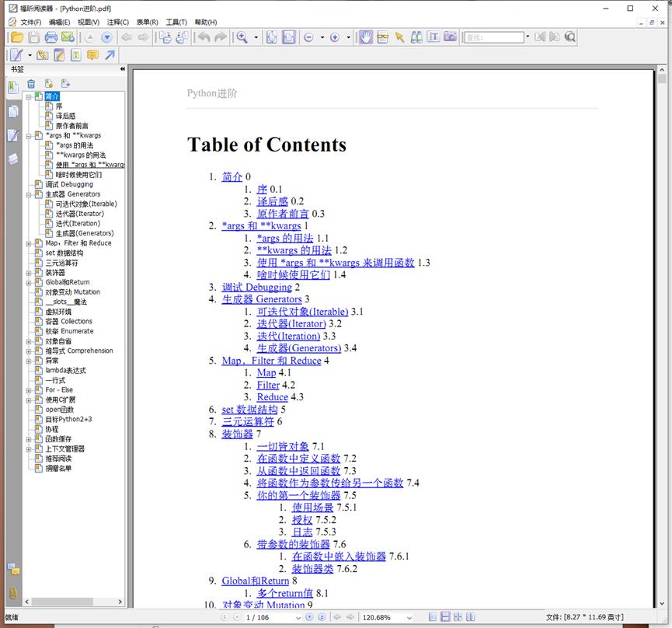
Task: Open the 工具(T) menu
Action: [x=176, y=22]
